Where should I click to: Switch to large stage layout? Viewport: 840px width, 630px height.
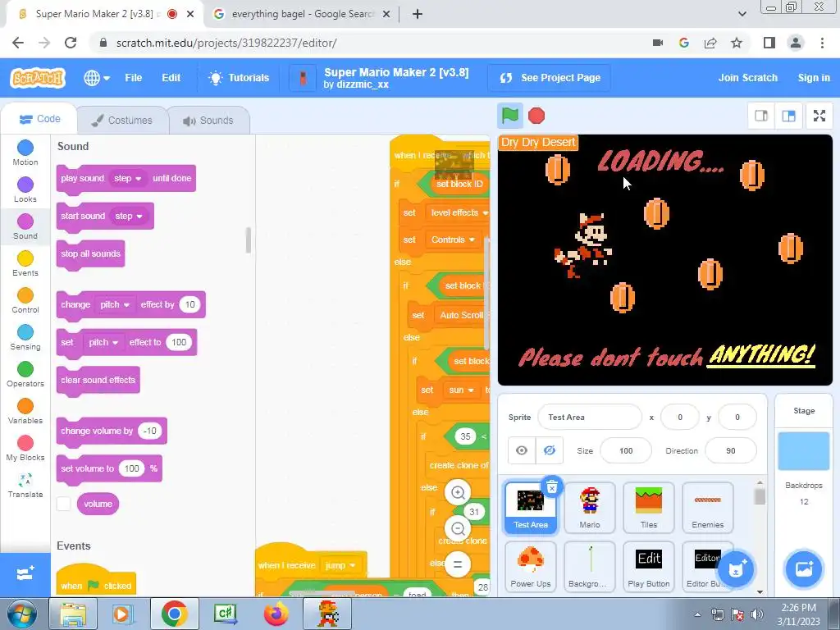pos(788,116)
